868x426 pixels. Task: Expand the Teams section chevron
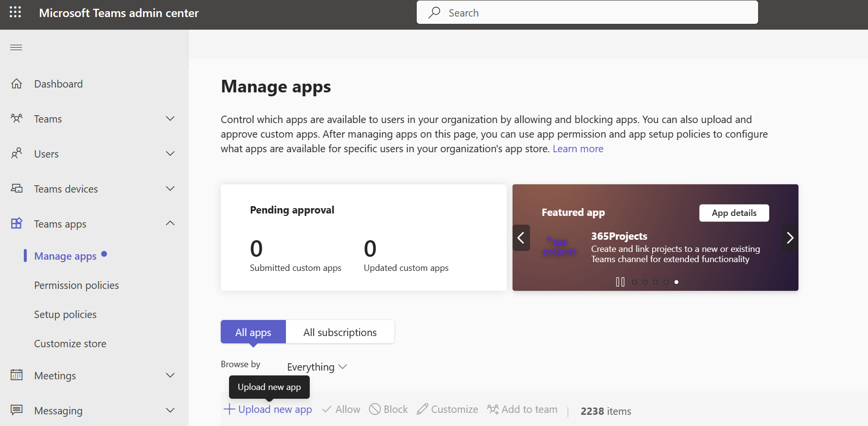pos(170,119)
